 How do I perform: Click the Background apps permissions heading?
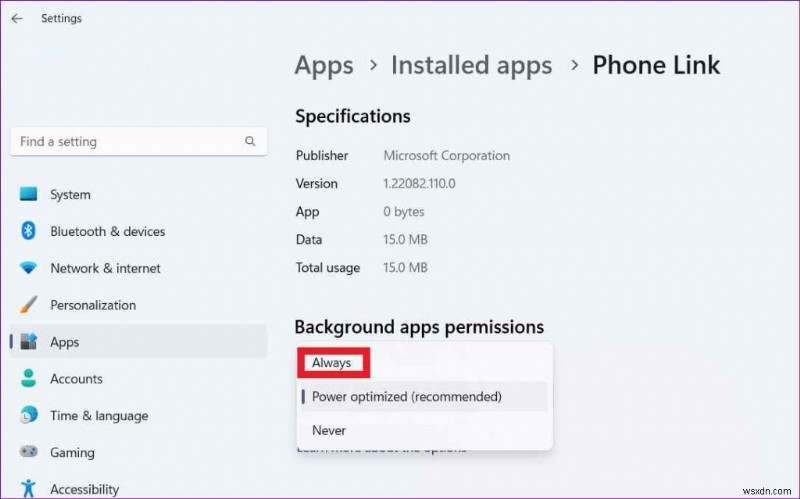(x=419, y=327)
